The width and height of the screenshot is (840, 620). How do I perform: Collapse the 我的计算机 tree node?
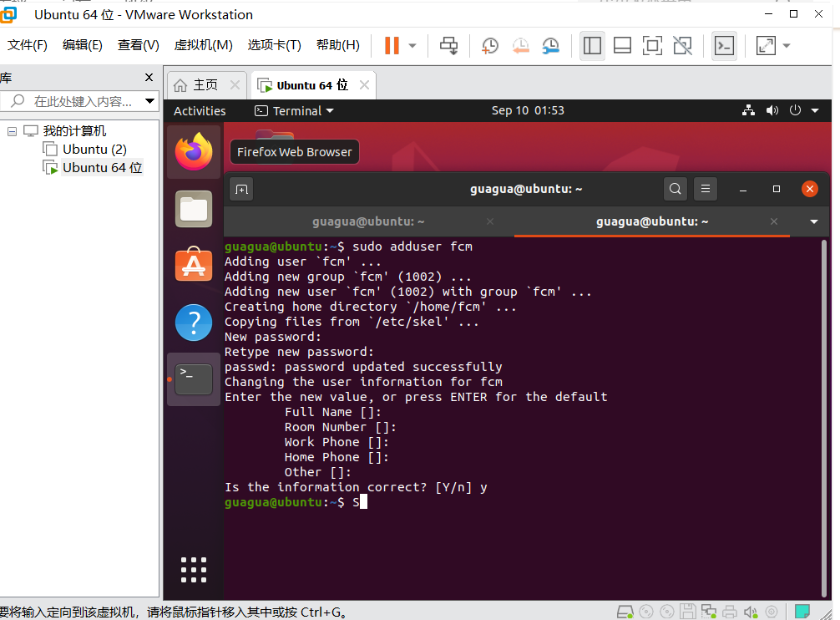(13, 130)
